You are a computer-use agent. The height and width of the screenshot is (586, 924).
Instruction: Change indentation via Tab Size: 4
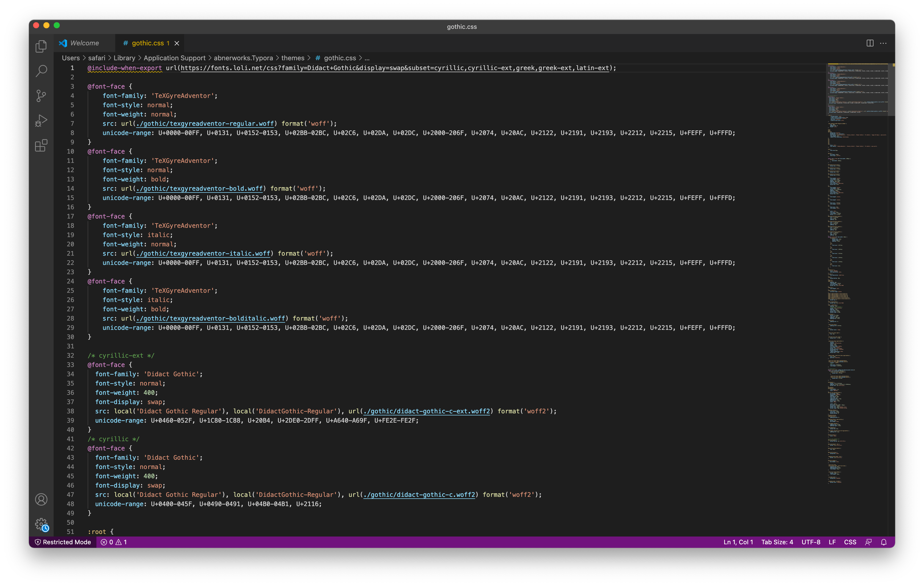777,542
